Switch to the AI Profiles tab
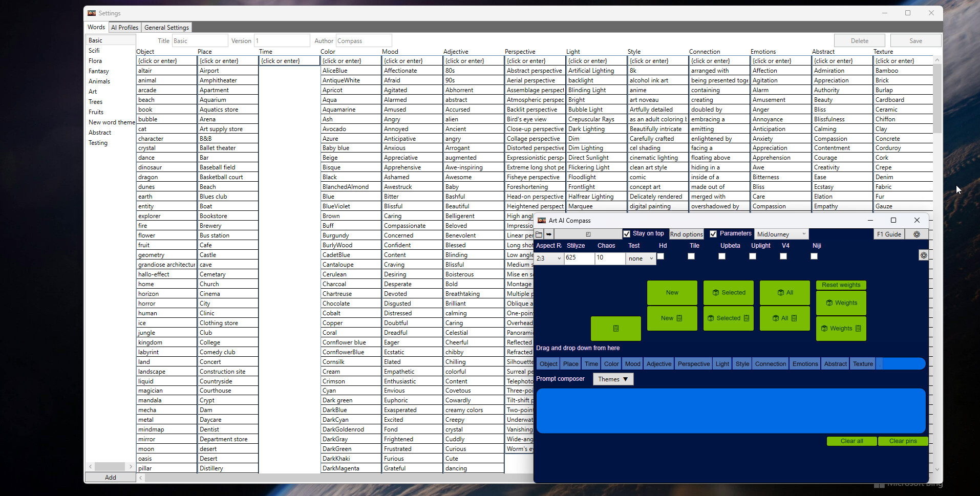The width and height of the screenshot is (980, 496). point(124,27)
